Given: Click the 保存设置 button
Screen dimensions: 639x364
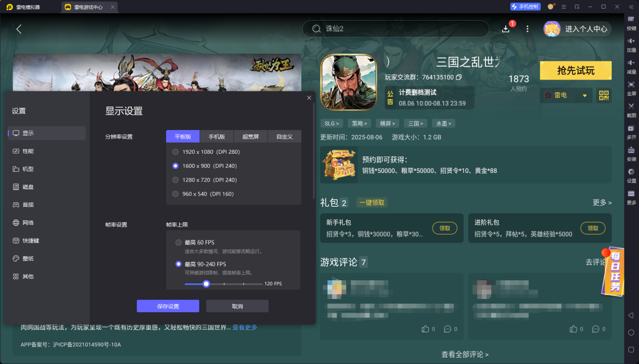Looking at the screenshot, I should point(168,306).
